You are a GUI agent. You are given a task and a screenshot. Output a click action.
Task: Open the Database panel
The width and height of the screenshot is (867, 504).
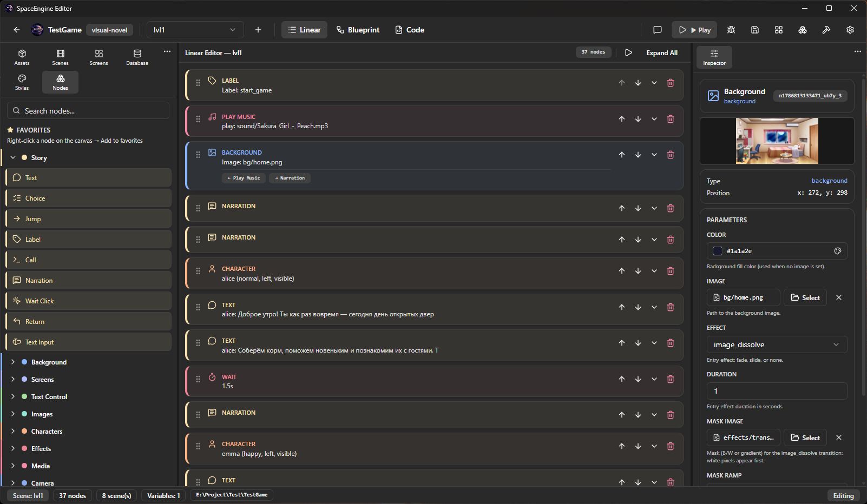[x=137, y=57]
